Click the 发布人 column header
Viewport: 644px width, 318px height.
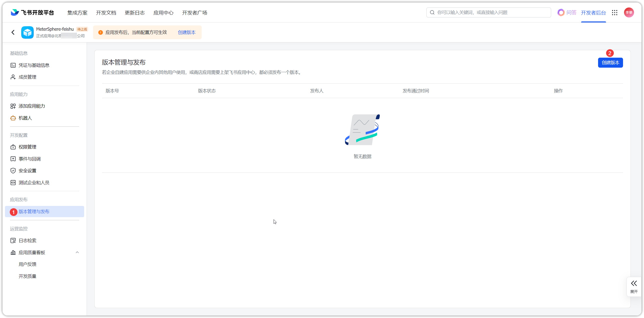coord(317,91)
